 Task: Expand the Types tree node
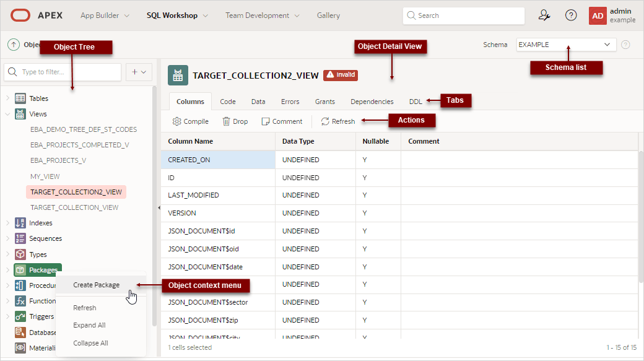click(7, 254)
